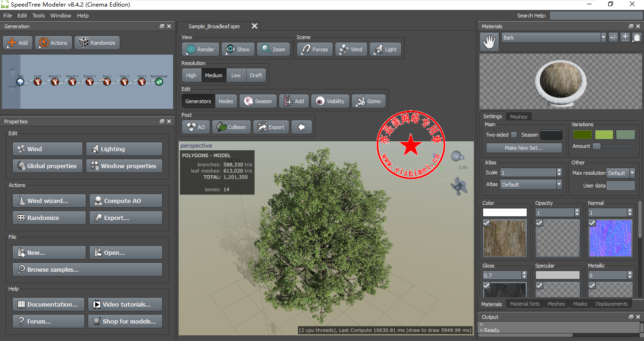The width and height of the screenshot is (644, 341).
Task: Click the dice Randomize button in Generation
Action: pos(98,43)
